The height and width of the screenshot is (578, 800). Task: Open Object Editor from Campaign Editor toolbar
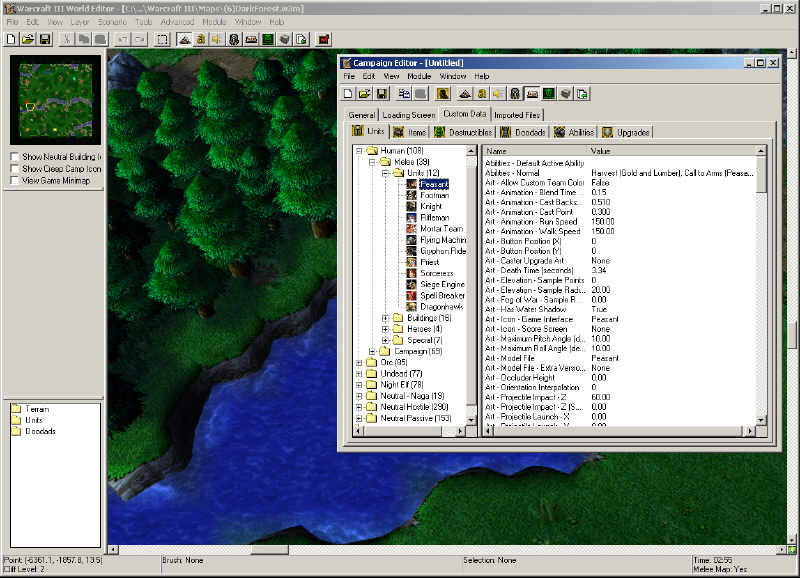[515, 94]
